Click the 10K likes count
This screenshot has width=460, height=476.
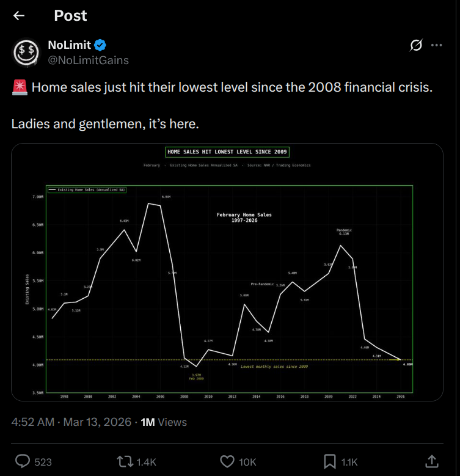coord(248,462)
